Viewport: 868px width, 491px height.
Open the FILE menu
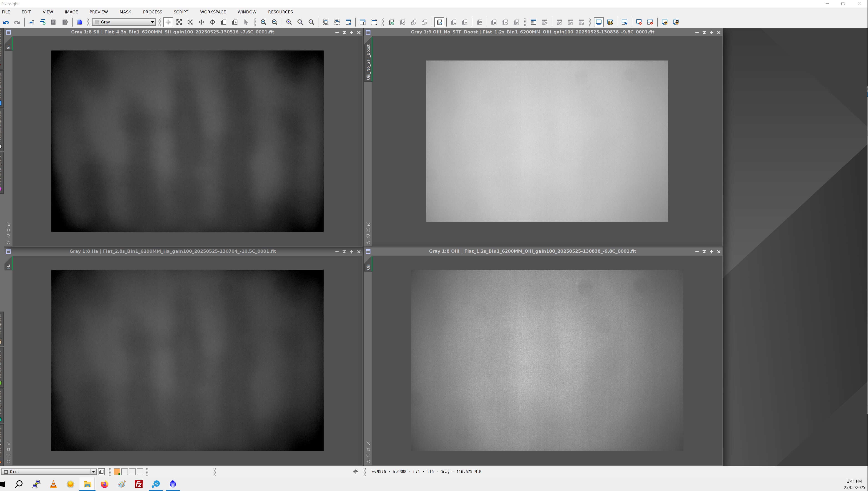coord(6,12)
